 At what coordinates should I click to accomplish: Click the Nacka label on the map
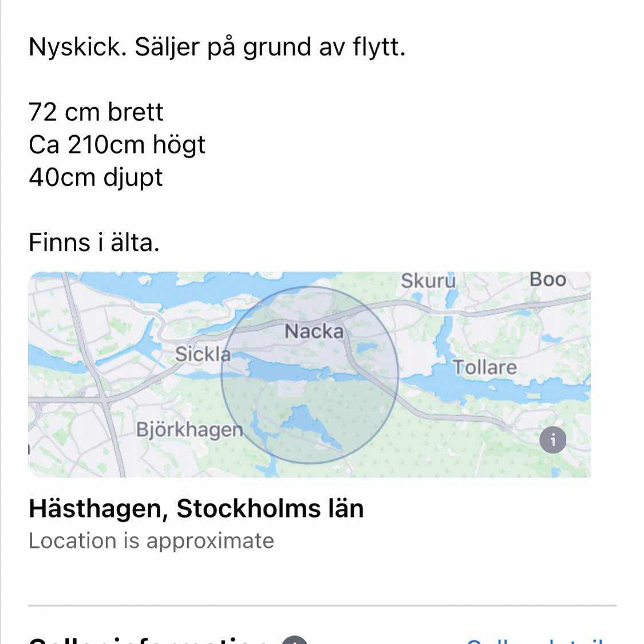pyautogui.click(x=314, y=331)
